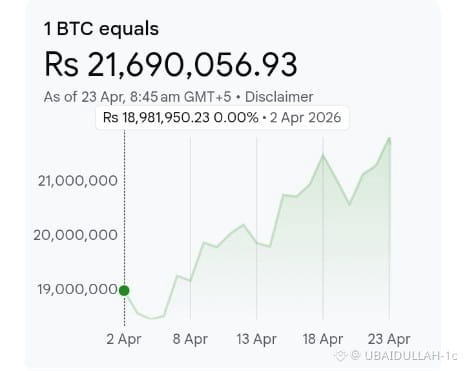The height and width of the screenshot is (371, 465).
Task: Click the UBAIDULLAH-1c watermark text
Action: click(410, 355)
